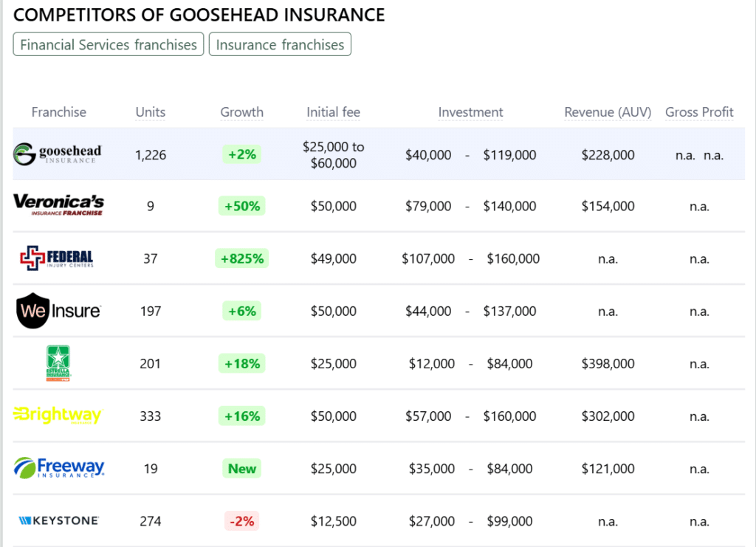This screenshot has width=756, height=547.
Task: Select the $12,000 investment minimum
Action: click(x=431, y=364)
